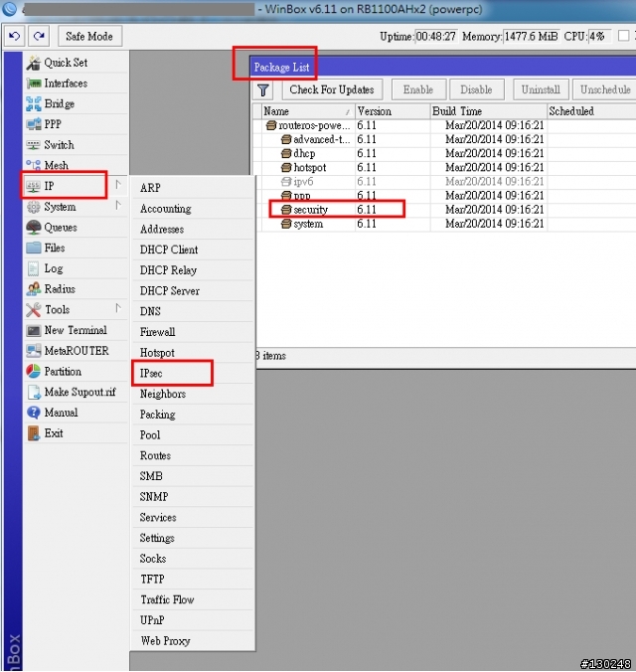Click Make Supout.rif icon
This screenshot has width=636, height=672.
(x=34, y=392)
